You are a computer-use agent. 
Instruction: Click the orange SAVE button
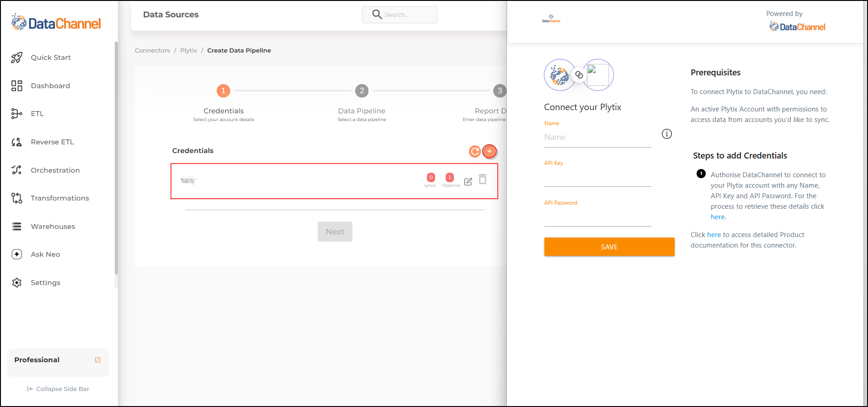(x=609, y=247)
